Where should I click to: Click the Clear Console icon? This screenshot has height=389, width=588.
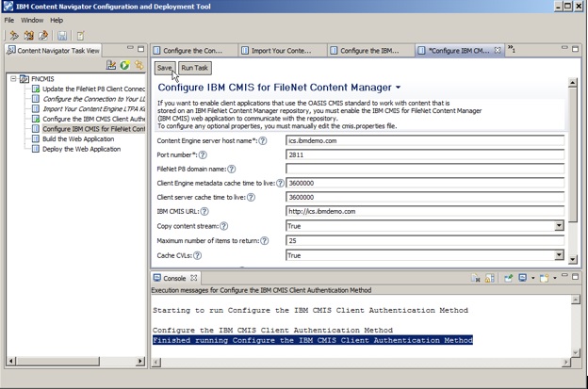pyautogui.click(x=476, y=278)
